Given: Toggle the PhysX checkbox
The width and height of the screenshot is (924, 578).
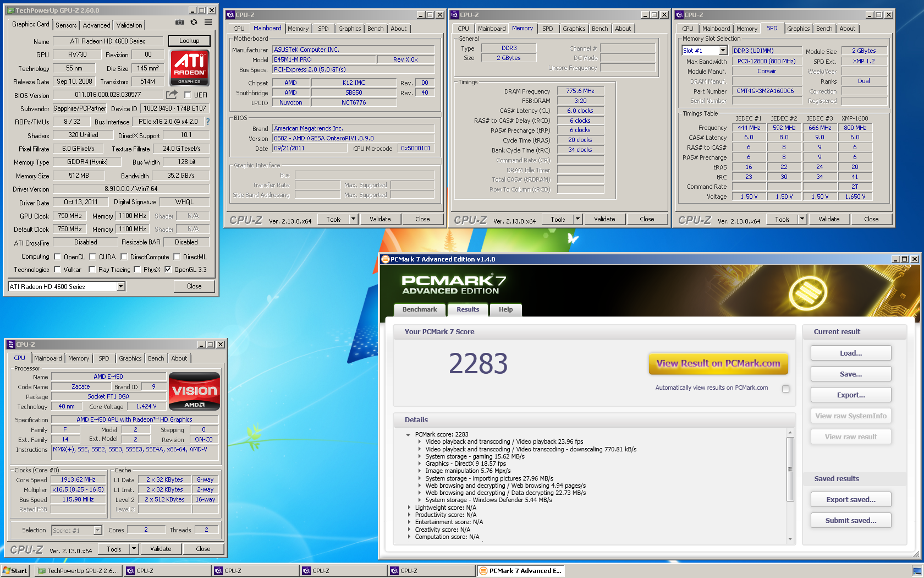Looking at the screenshot, I should (137, 269).
